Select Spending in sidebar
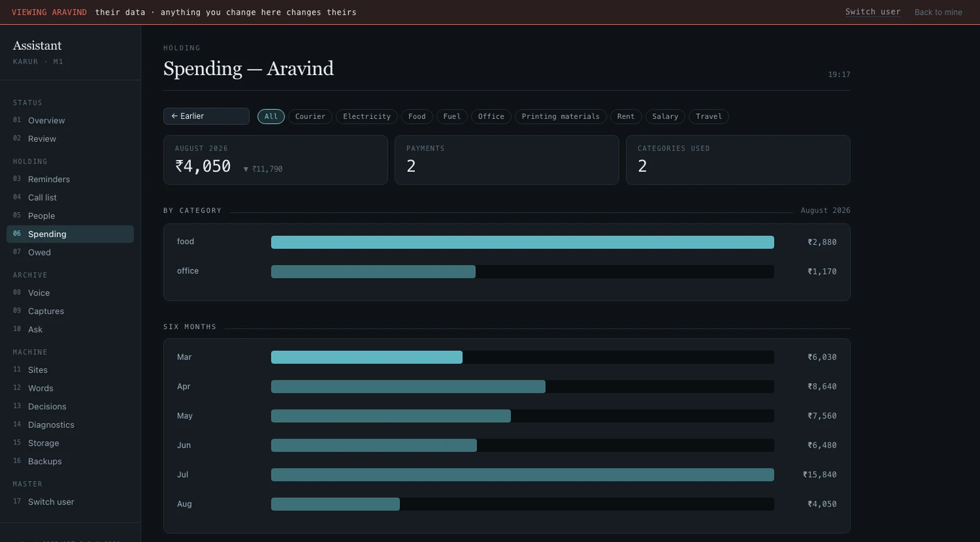This screenshot has width=980, height=542. click(x=70, y=234)
